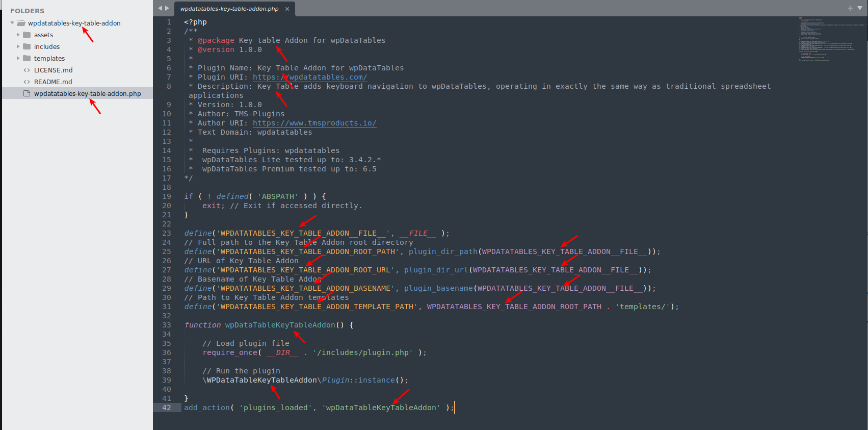Click the README.md markup file icon
Screen dimensions: 868x430
[27, 82]
